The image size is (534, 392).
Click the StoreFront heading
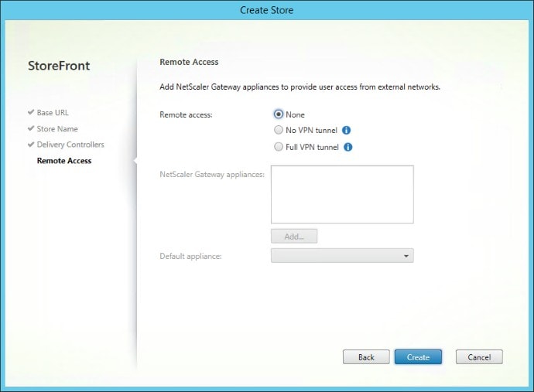pos(59,66)
